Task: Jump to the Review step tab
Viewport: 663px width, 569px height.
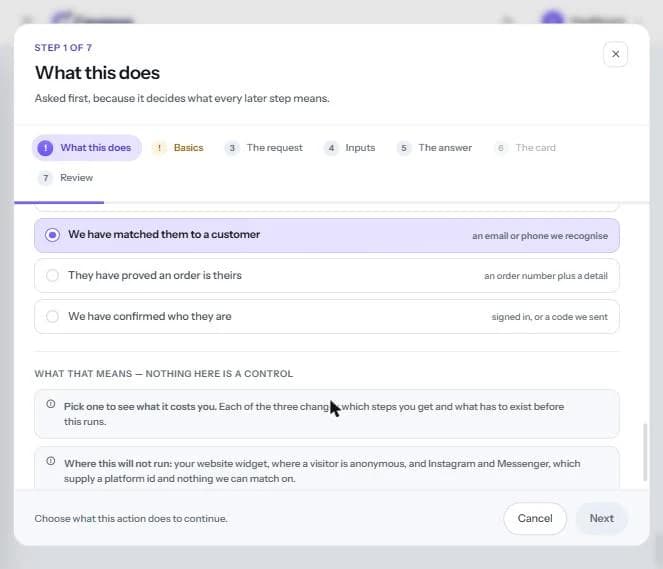Action: (x=66, y=178)
